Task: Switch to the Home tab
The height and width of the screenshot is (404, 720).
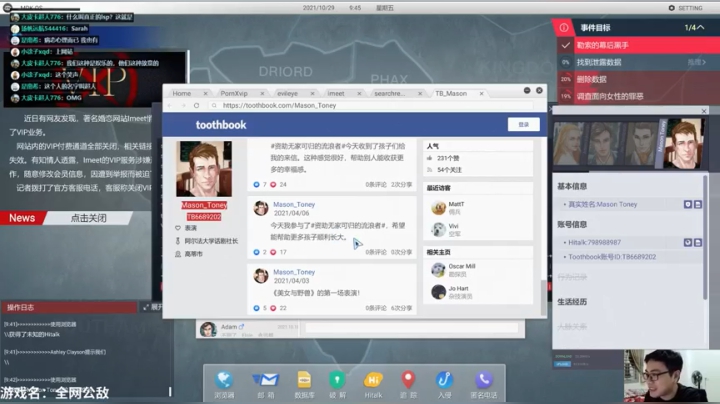Action: (182, 94)
